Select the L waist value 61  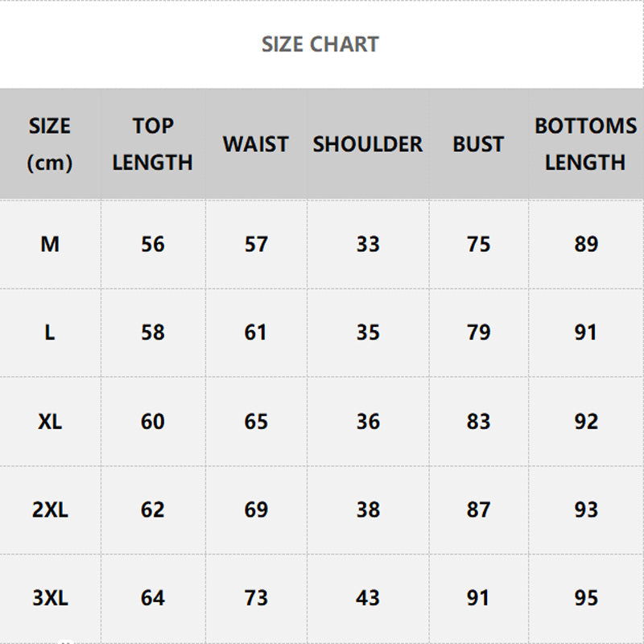coord(255,332)
